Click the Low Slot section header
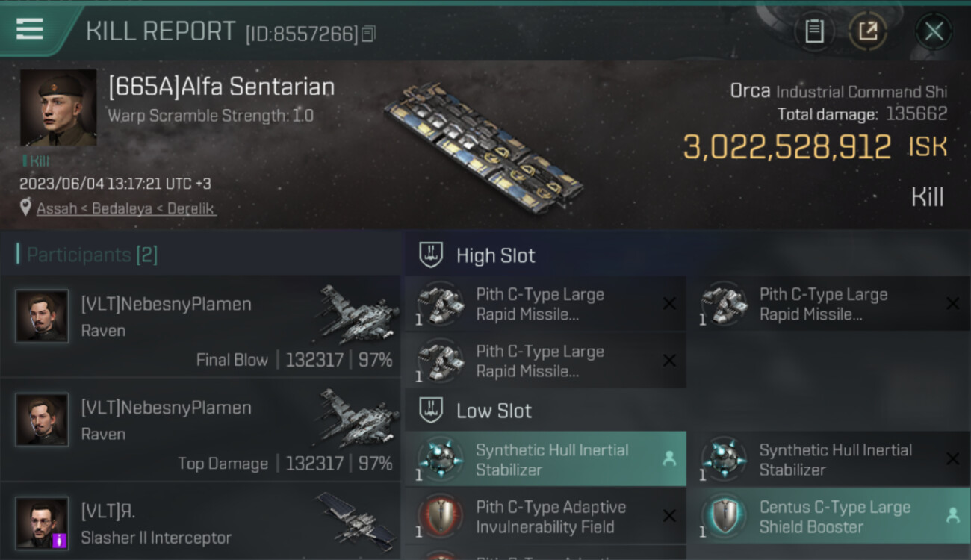 494,411
